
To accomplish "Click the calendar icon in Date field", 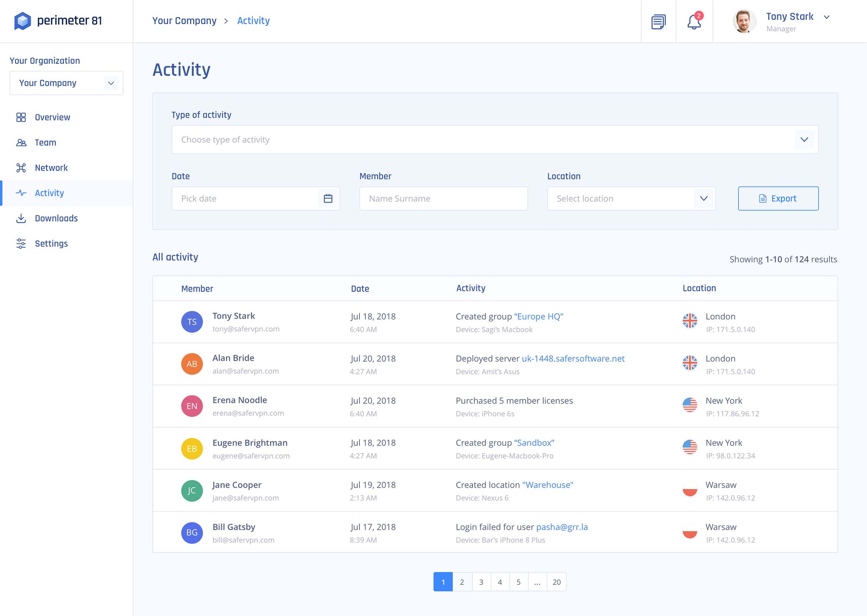I will coord(328,198).
